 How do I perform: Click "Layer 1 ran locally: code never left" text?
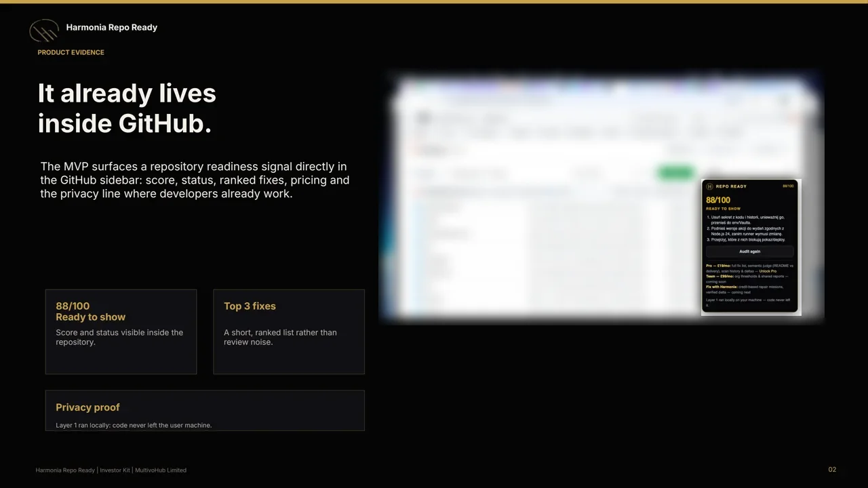click(x=134, y=426)
